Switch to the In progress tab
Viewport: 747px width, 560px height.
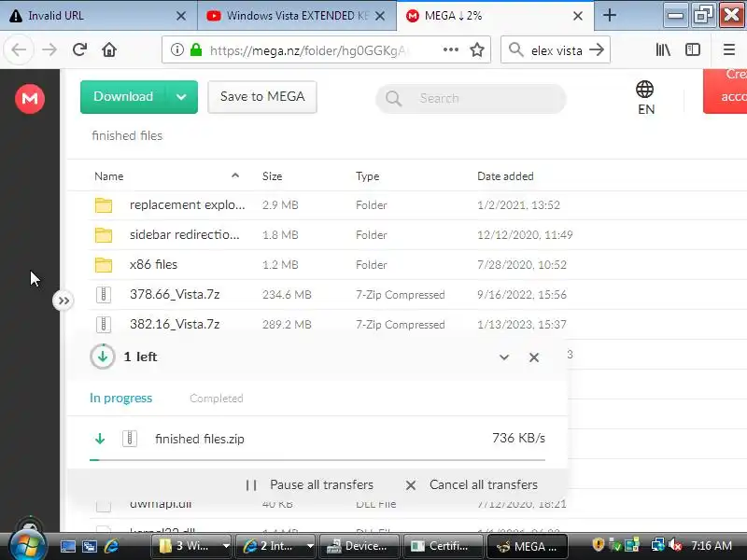pyautogui.click(x=121, y=398)
